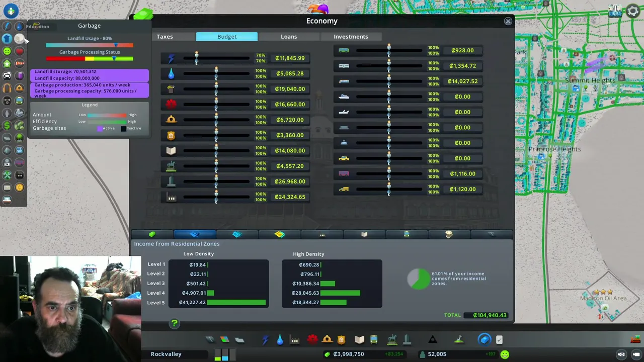Open the Public Transport build menu
The image size is (644, 362).
pyautogui.click(x=374, y=340)
